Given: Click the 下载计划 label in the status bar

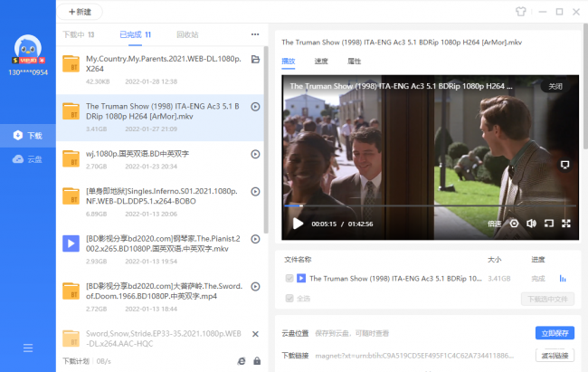Looking at the screenshot, I should (x=76, y=361).
